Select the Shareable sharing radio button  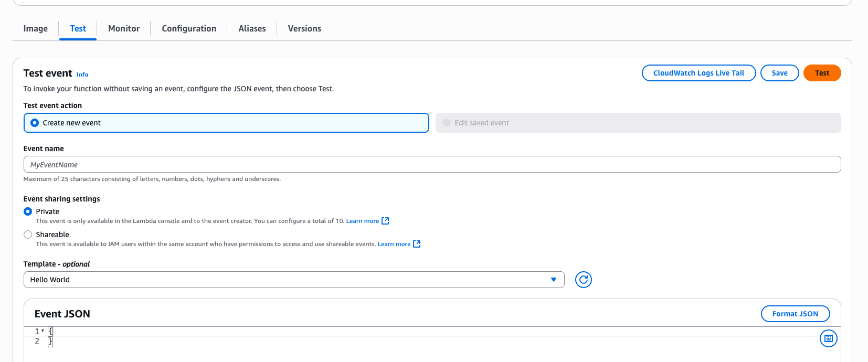pyautogui.click(x=28, y=235)
